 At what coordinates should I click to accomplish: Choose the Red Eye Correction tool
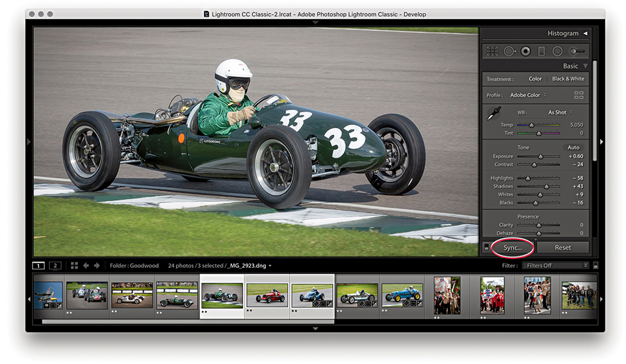click(x=525, y=51)
